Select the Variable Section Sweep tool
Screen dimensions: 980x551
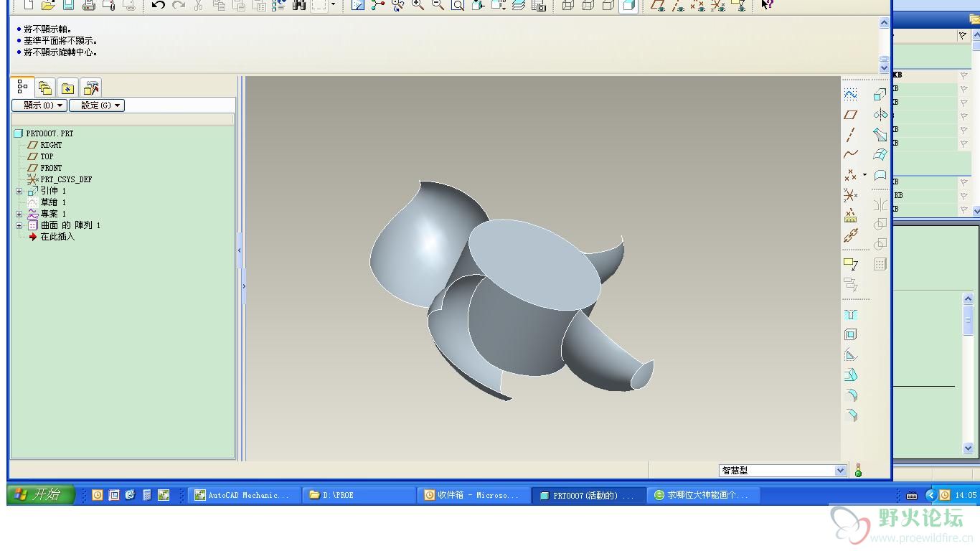pyautogui.click(x=880, y=134)
